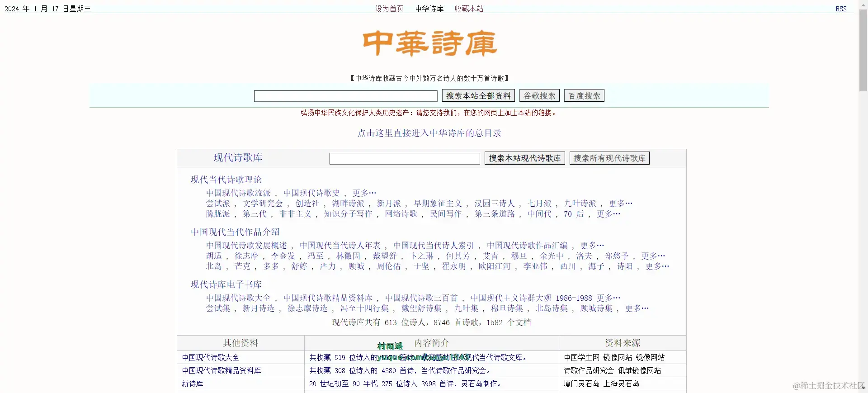Open the poet 海子 link
Viewport: 868px width, 393px height.
pyautogui.click(x=596, y=266)
